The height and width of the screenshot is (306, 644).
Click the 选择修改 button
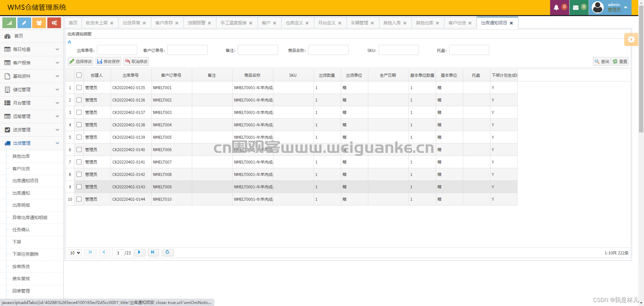pos(80,61)
